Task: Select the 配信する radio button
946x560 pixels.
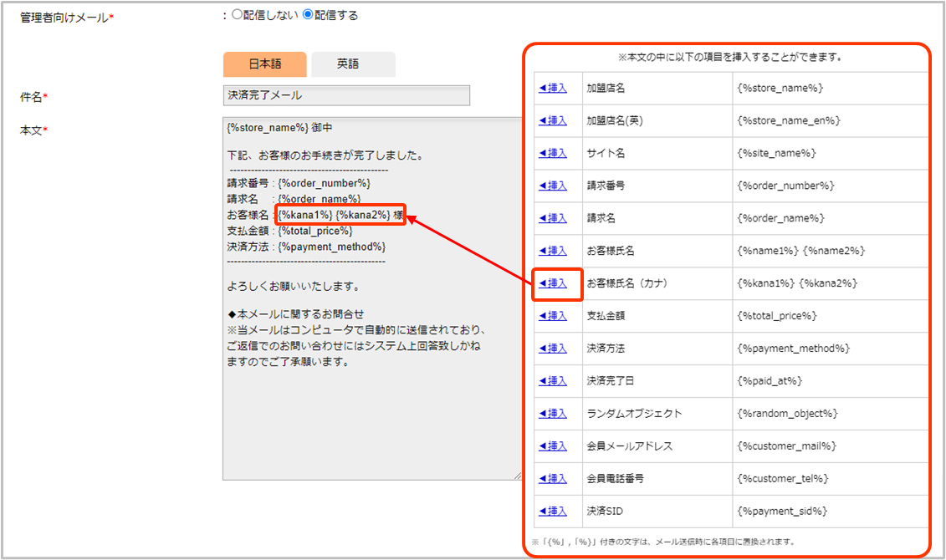Action: point(308,15)
